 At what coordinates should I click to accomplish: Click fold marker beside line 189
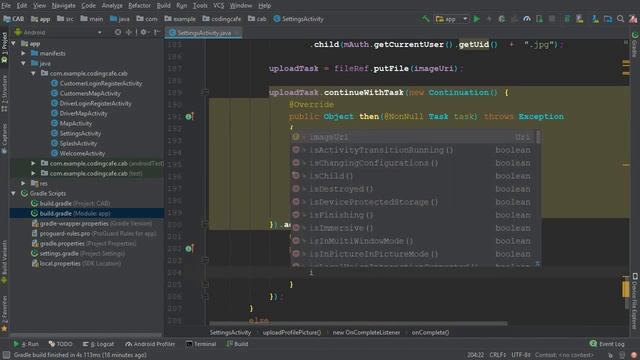205,93
